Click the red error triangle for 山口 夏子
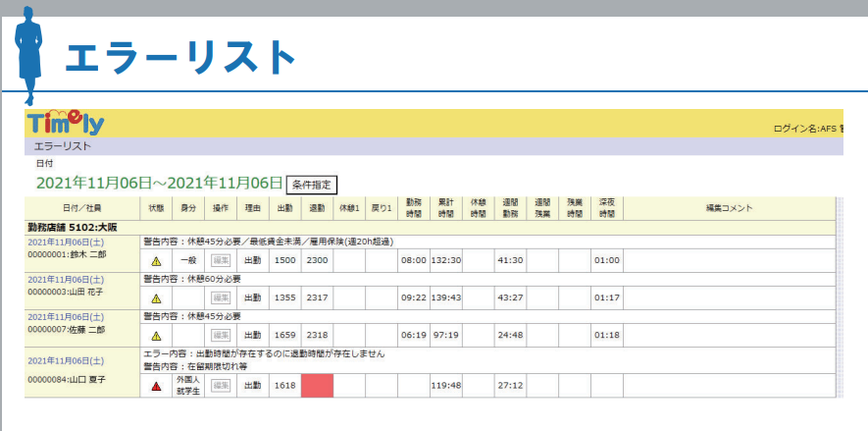868x431 pixels. (155, 386)
